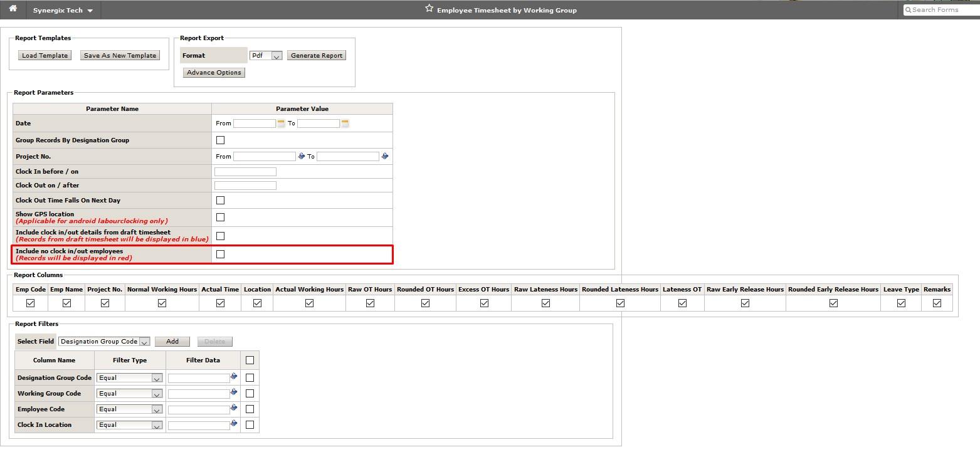The width and height of the screenshot is (980, 452).
Task: Open the Employee Code filter data lookup
Action: 234,409
